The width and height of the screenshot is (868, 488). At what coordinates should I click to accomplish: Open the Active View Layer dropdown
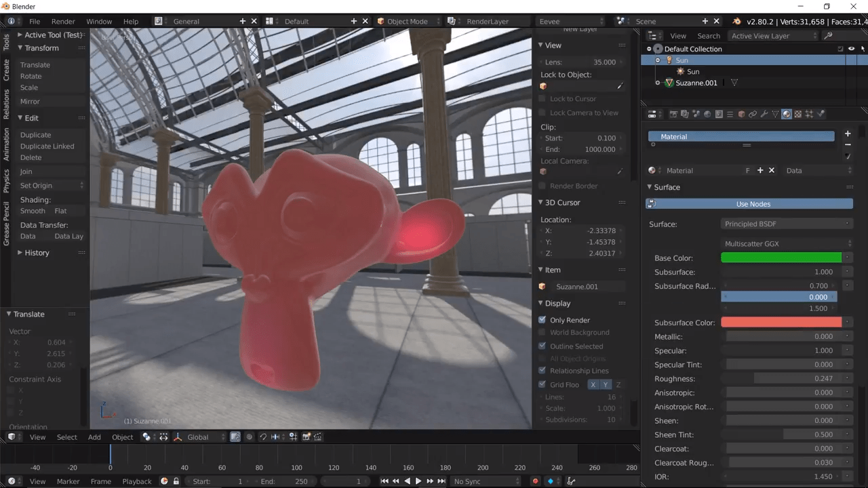772,36
